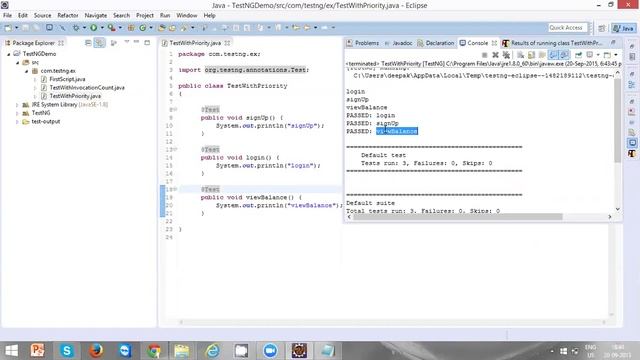This screenshot has width=640, height=360.
Task: Open Skype from the taskbar
Action: coord(67,351)
